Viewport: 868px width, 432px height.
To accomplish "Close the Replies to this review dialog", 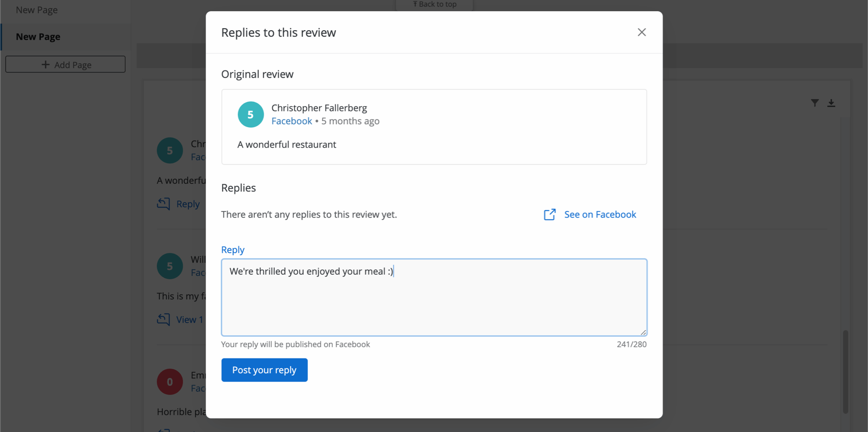I will [641, 32].
